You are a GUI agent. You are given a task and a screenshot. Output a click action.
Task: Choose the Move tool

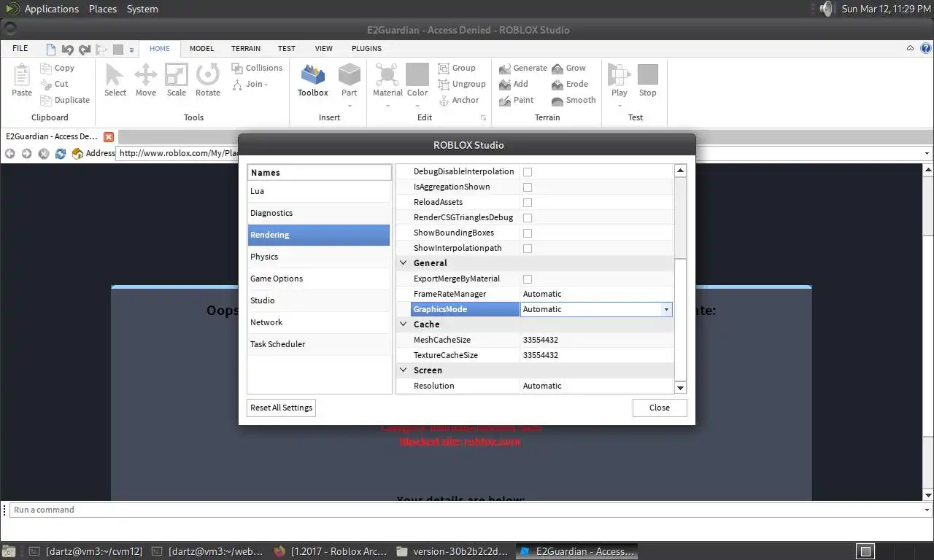[x=146, y=80]
